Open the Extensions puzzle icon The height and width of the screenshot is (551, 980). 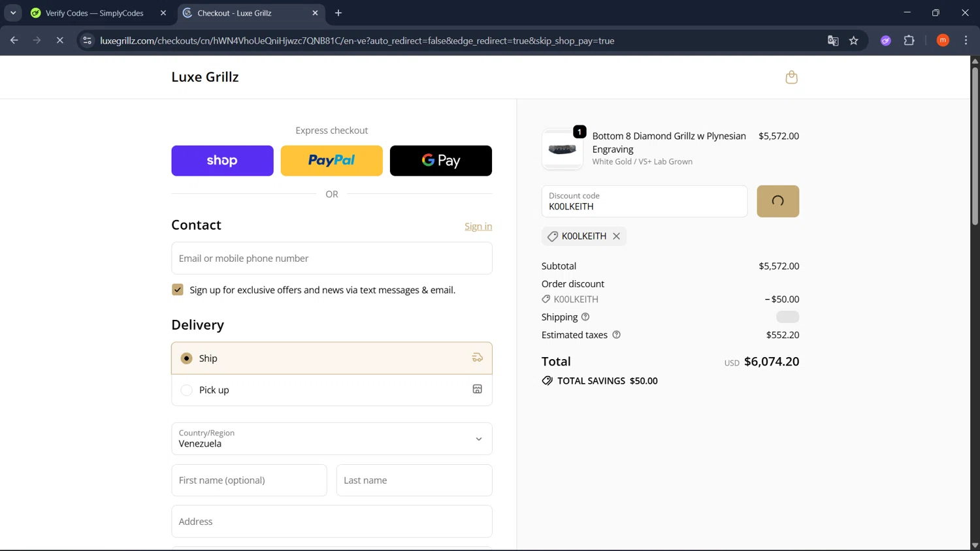point(909,40)
